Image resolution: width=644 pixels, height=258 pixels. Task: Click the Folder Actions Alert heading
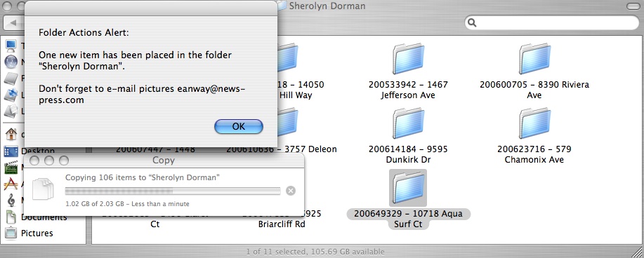click(84, 32)
